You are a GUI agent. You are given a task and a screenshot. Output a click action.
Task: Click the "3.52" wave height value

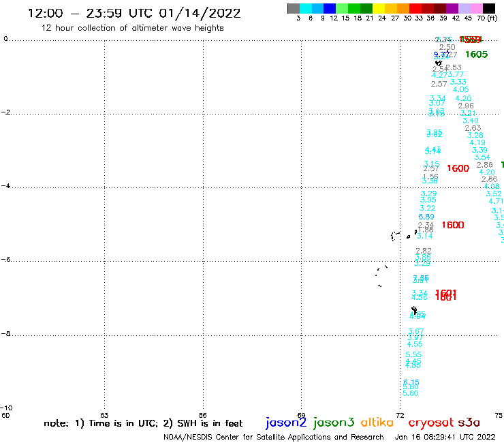(x=494, y=194)
